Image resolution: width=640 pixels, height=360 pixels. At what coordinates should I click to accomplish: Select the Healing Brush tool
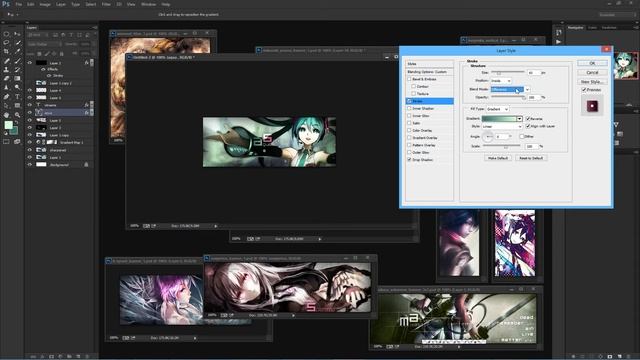[x=6, y=61]
